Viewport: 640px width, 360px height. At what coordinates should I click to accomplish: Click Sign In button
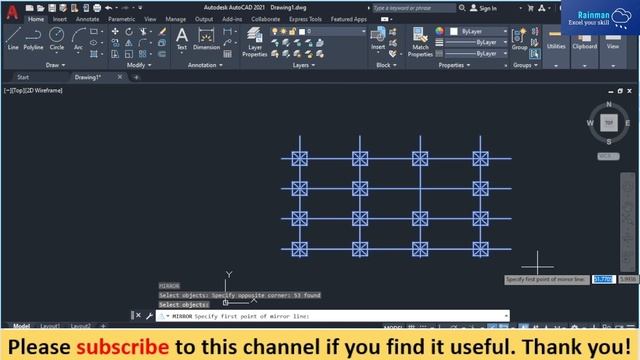484,8
